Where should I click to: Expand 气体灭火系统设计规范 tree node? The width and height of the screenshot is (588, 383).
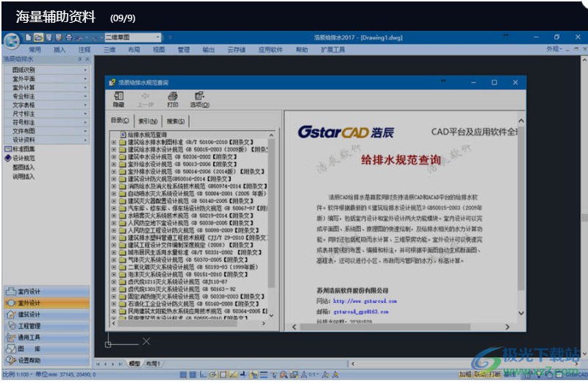[114, 259]
